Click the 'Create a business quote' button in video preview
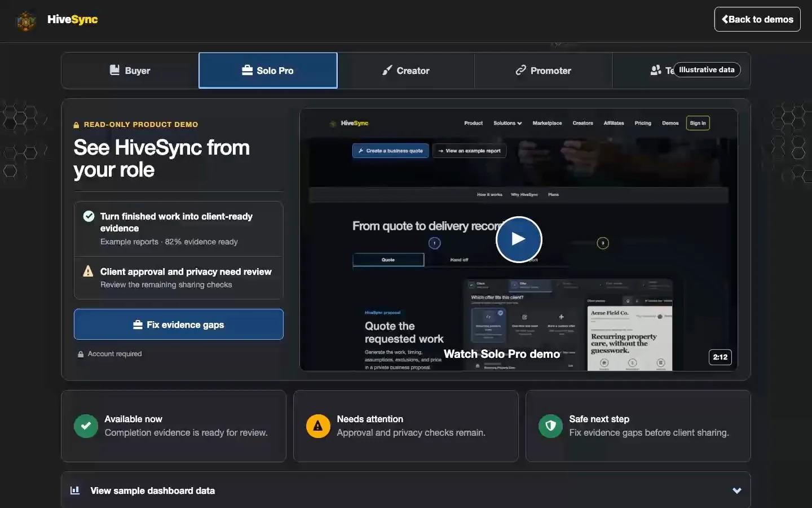812x508 pixels. pos(391,151)
